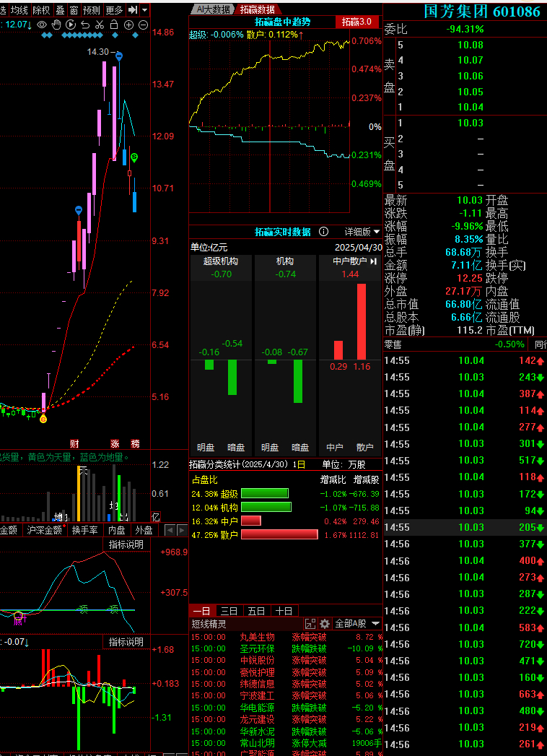Click the info circle icon beside 拓赢实时数据
The width and height of the screenshot is (547, 756).
pos(324,232)
